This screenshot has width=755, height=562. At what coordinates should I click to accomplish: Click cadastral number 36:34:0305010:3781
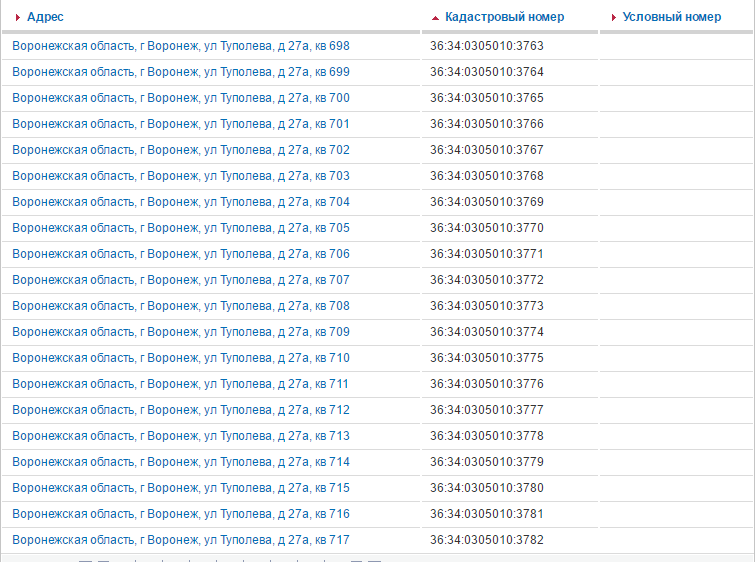487,514
